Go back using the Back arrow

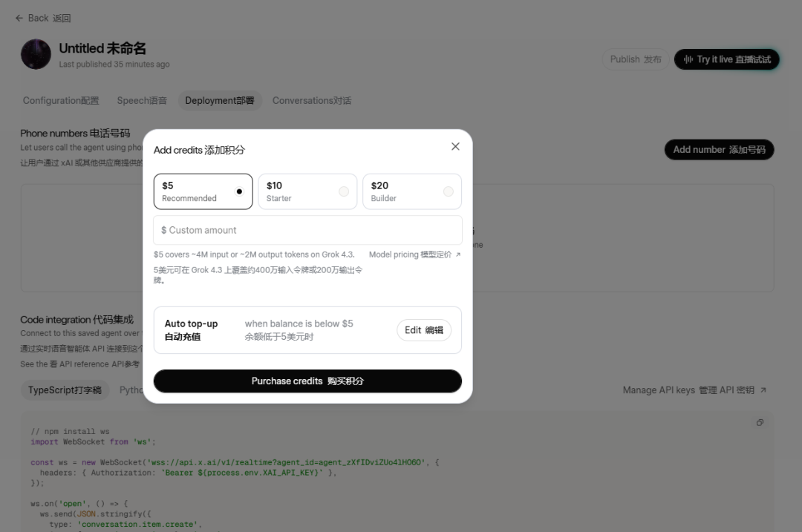43,18
